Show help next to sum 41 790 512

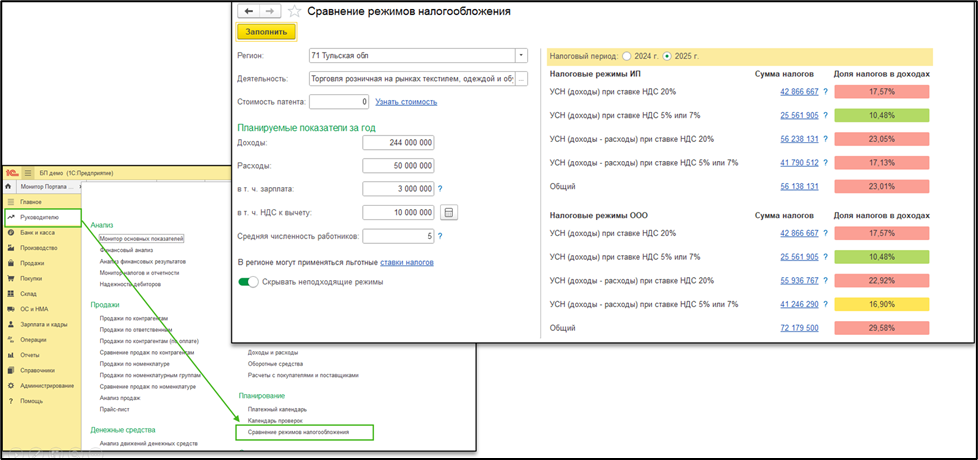point(825,163)
